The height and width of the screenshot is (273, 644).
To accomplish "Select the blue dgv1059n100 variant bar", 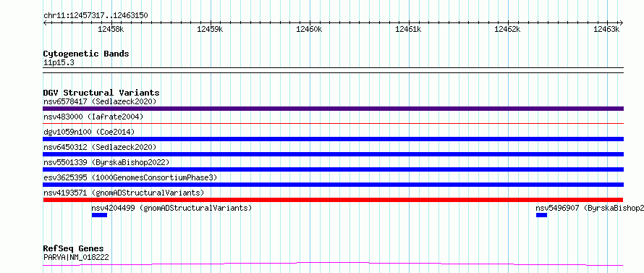I will (333, 139).
